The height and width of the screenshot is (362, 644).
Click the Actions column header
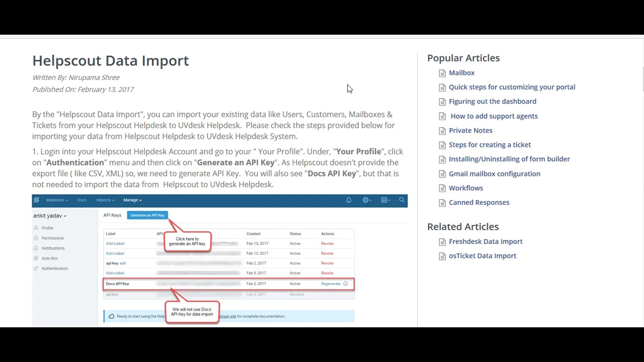tap(328, 234)
